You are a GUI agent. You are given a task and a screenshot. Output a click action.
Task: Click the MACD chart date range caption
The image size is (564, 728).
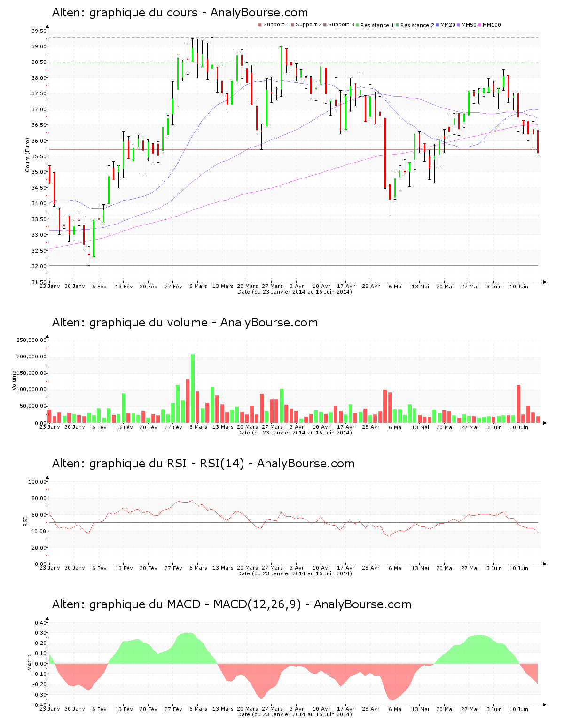pyautogui.click(x=295, y=714)
